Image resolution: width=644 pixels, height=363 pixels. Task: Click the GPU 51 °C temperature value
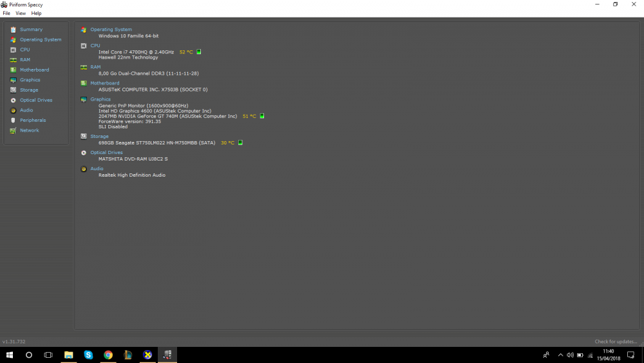tap(249, 116)
